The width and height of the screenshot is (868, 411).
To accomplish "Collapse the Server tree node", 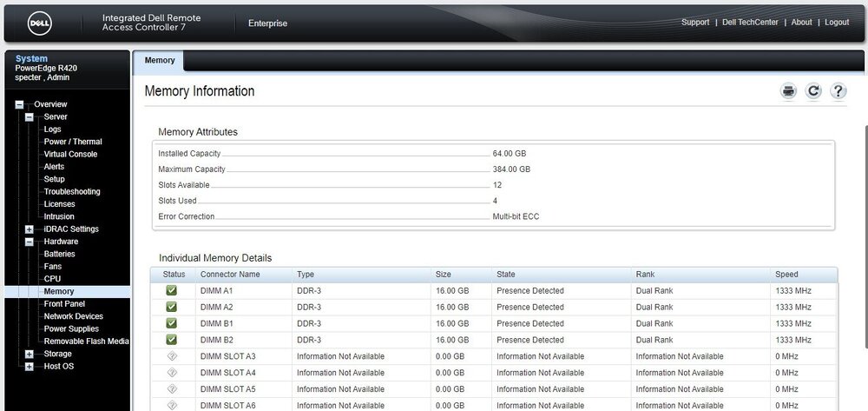I will (30, 117).
